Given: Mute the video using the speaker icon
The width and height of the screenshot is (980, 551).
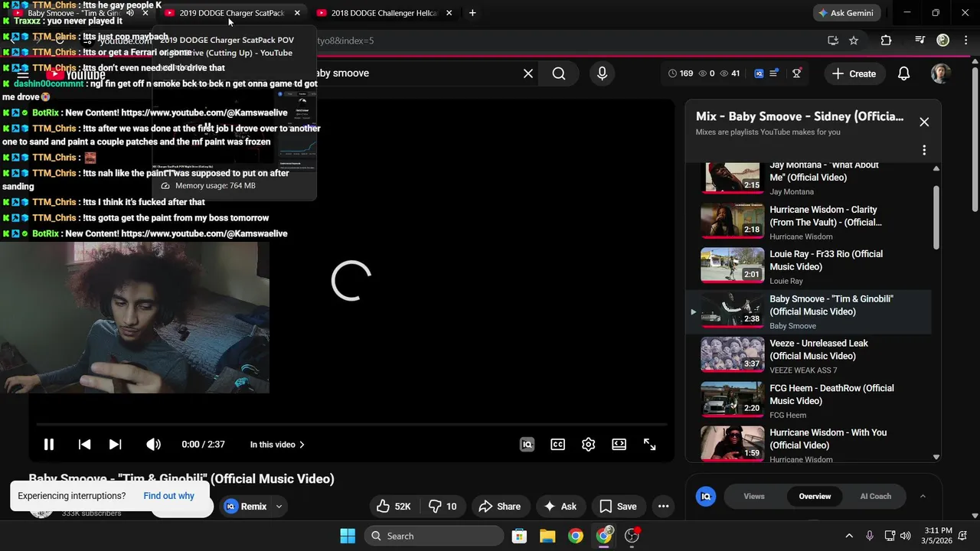Looking at the screenshot, I should tap(153, 445).
